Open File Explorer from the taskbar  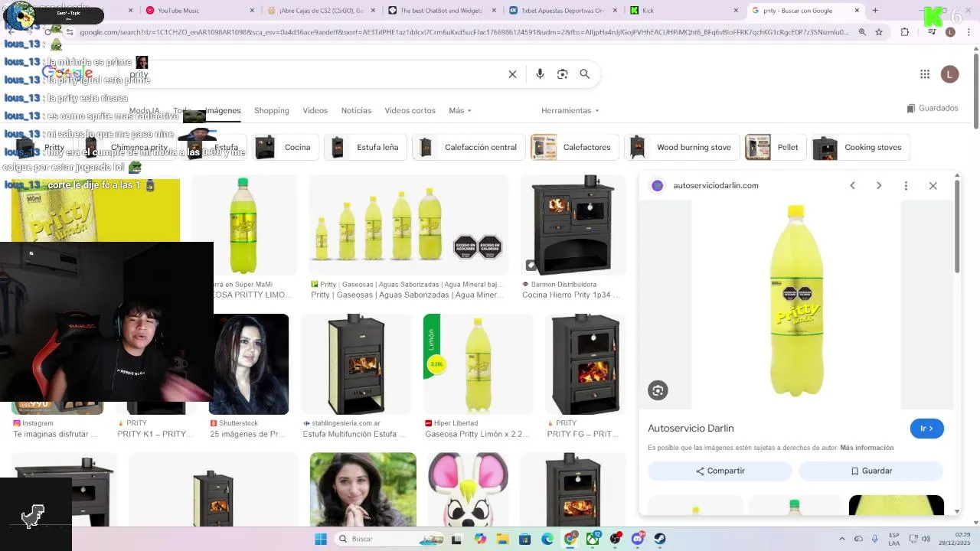[502, 539]
